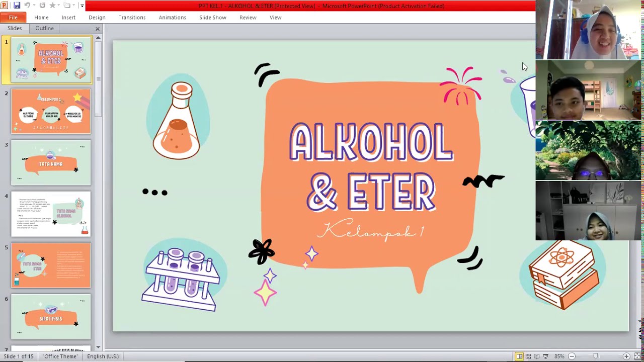The height and width of the screenshot is (362, 644).
Task: Click the slide panel scroll down arrow
Action: [x=98, y=347]
